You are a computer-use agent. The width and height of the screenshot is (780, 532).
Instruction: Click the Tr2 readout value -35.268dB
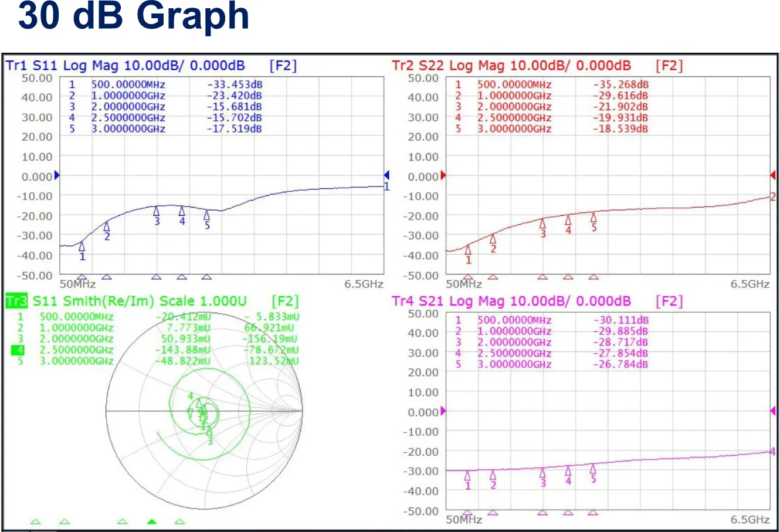[620, 84]
